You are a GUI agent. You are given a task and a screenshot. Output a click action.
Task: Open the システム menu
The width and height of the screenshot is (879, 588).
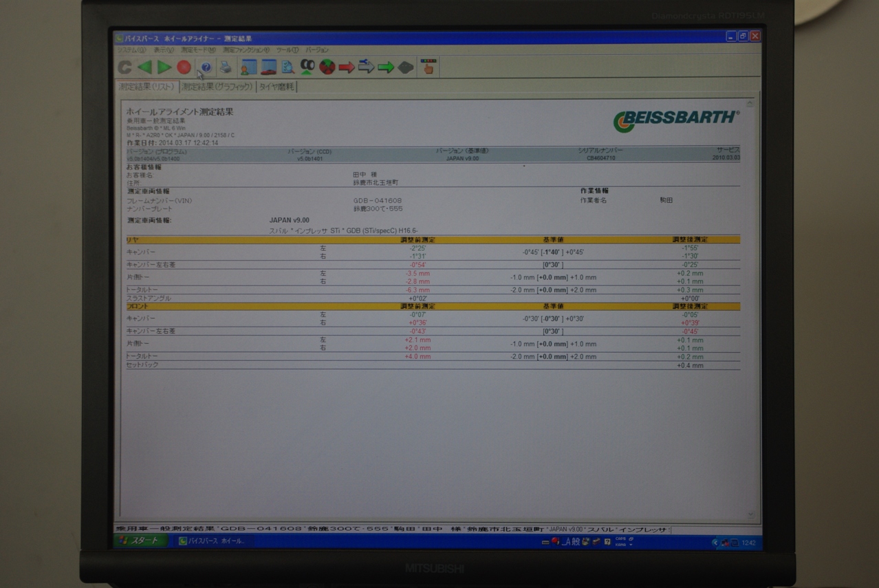131,50
